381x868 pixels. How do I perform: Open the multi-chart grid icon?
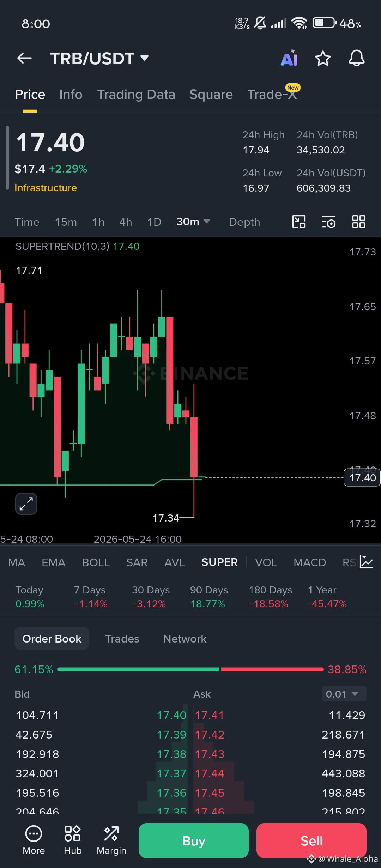(359, 222)
